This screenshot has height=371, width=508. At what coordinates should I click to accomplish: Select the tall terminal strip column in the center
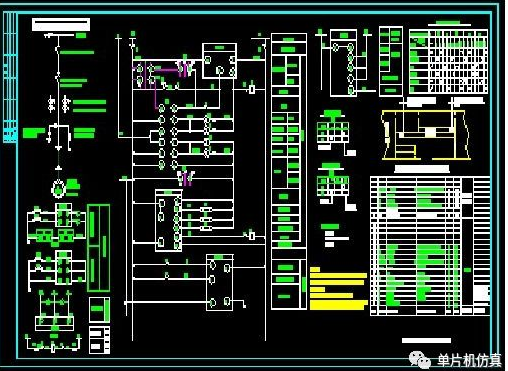pyautogui.click(x=289, y=171)
